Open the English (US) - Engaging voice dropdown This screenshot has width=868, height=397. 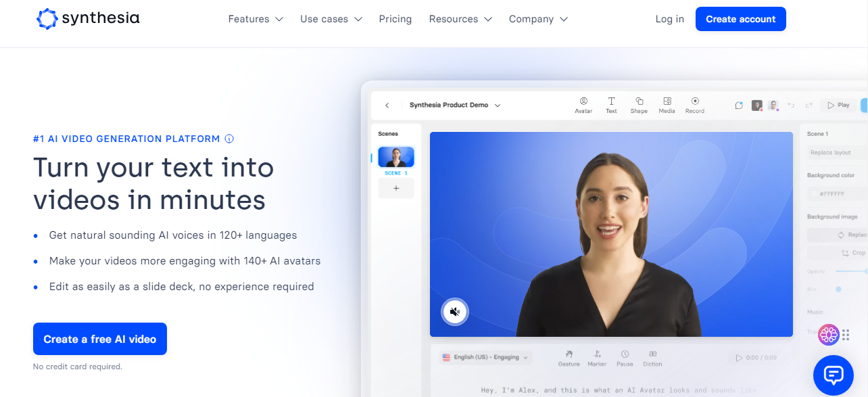pos(485,357)
